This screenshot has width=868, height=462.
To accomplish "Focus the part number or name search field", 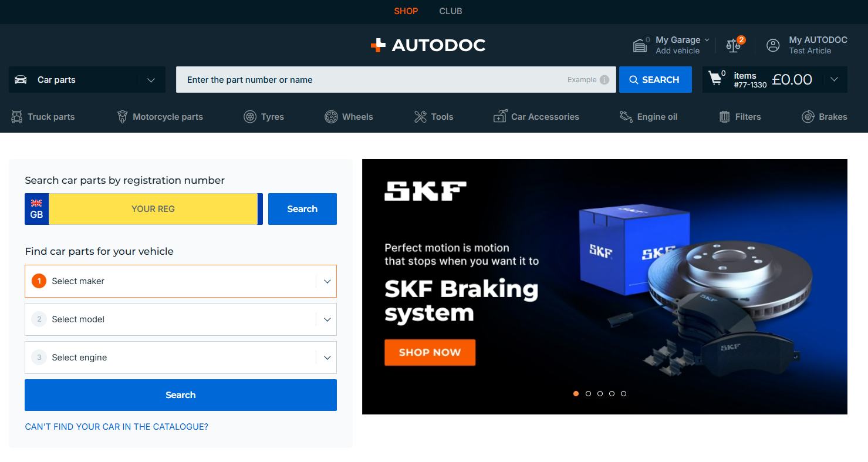I will [396, 79].
